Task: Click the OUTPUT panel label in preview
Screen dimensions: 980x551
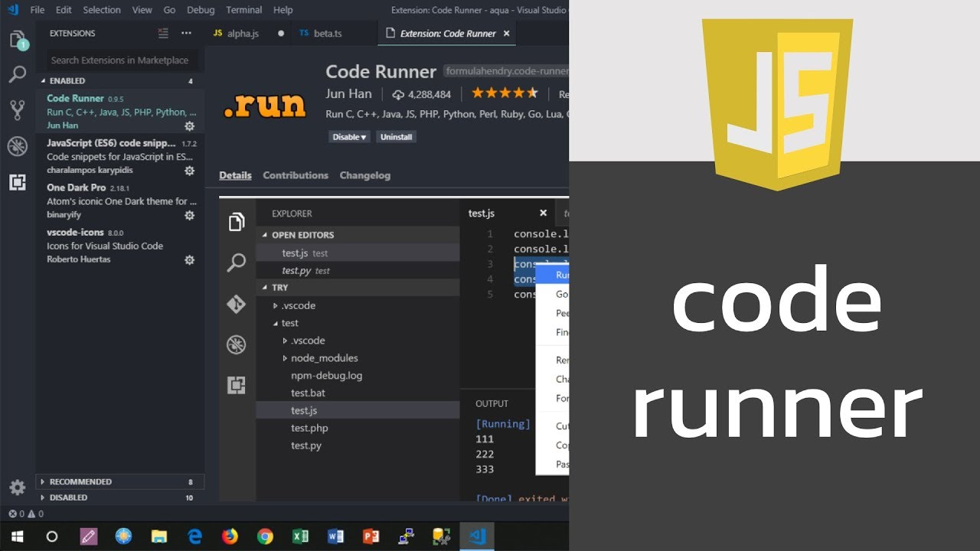Action: 492,403
